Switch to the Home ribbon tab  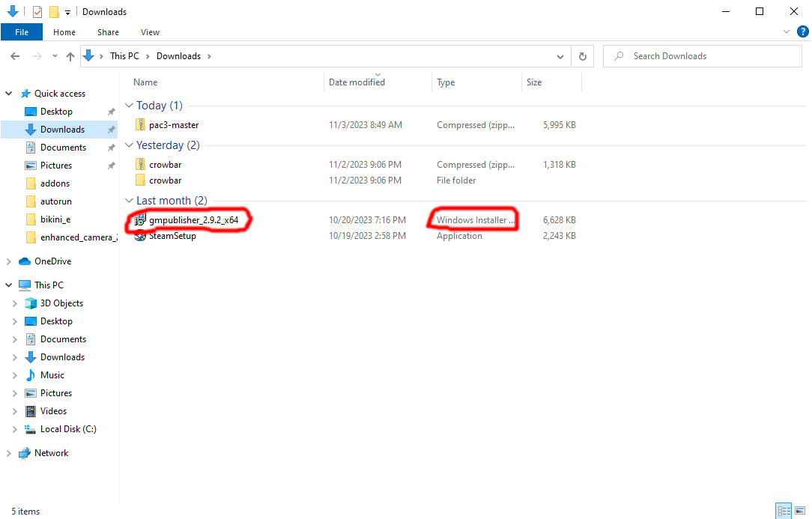(x=64, y=32)
